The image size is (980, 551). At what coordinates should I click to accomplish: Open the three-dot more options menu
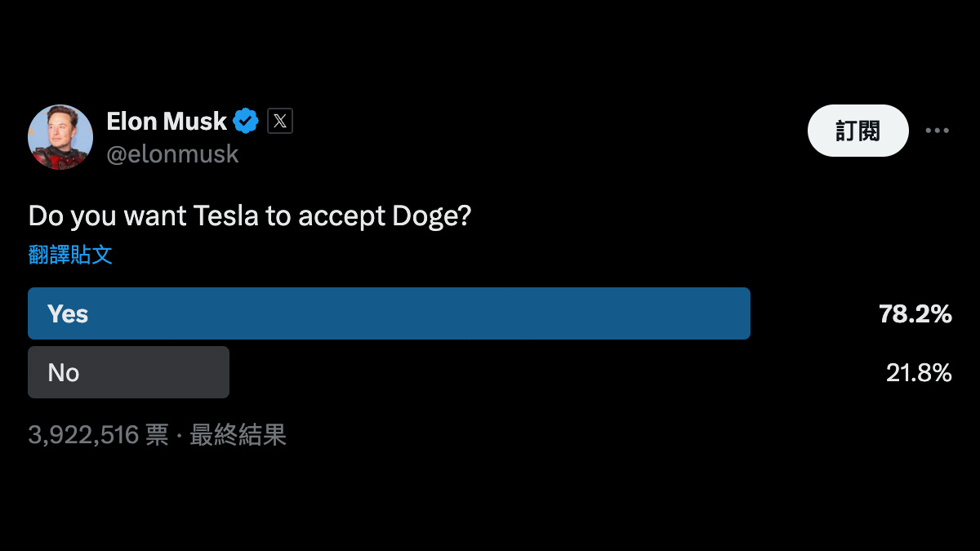tap(937, 130)
